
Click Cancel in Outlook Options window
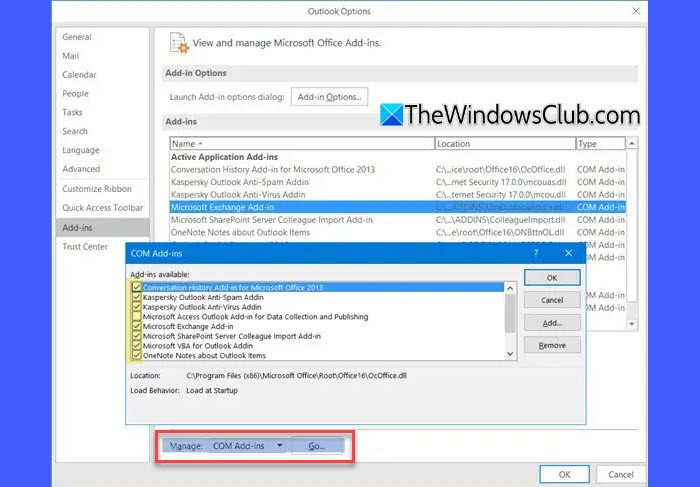[621, 475]
